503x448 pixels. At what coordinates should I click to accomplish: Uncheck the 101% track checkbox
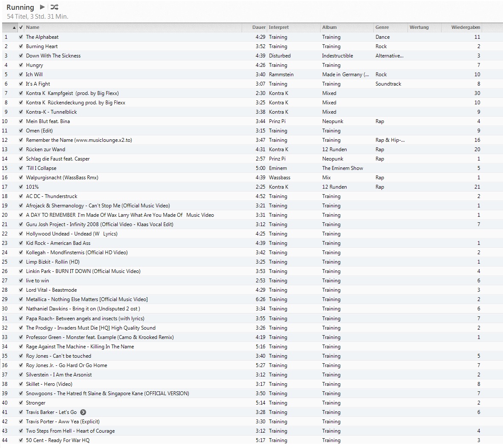(x=21, y=187)
